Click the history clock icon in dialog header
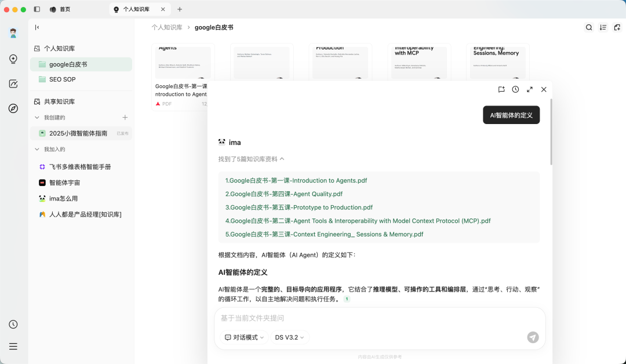Viewport: 626px width, 364px height. [x=515, y=89]
